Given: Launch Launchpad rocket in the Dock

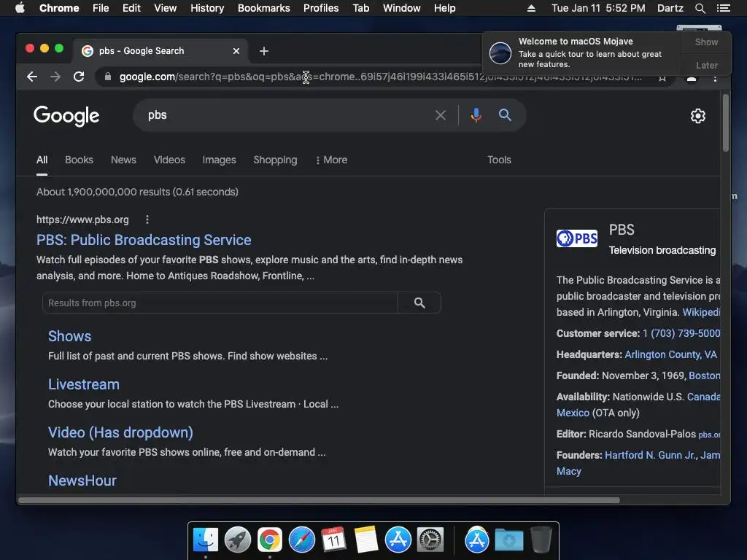Looking at the screenshot, I should pos(237,540).
